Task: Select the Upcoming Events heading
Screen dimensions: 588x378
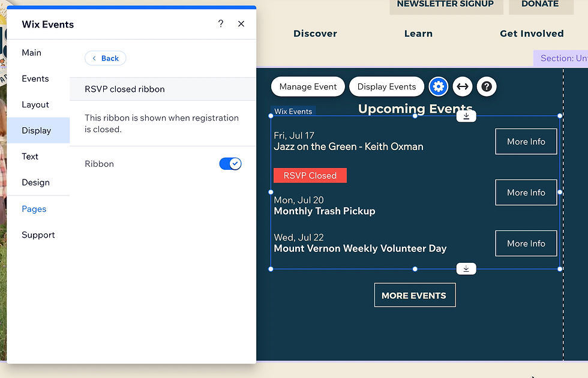Action: 415,109
